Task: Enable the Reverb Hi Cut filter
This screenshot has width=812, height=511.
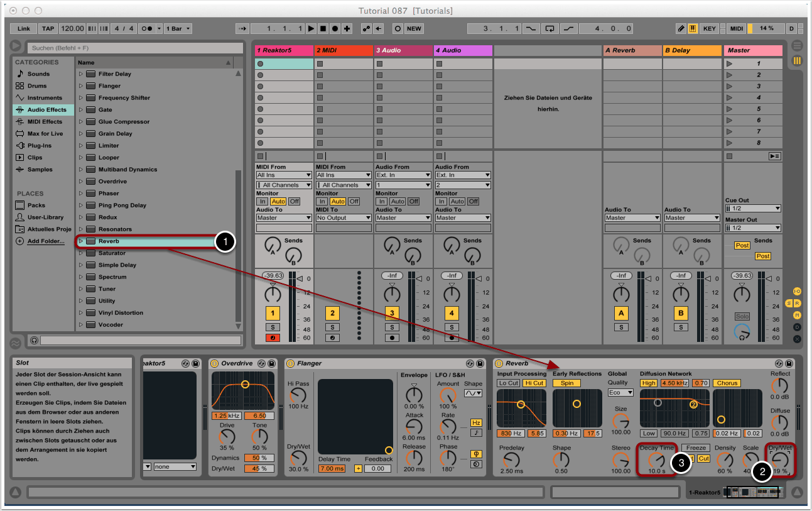Action: coord(534,383)
